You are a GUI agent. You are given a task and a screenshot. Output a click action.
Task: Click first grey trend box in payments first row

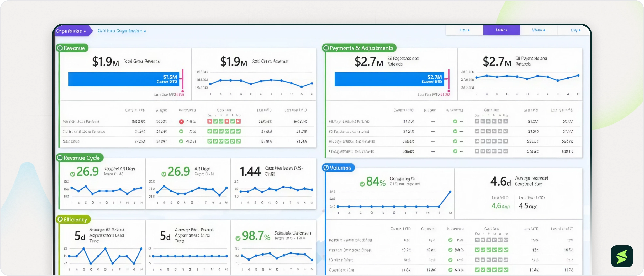pyautogui.click(x=477, y=121)
